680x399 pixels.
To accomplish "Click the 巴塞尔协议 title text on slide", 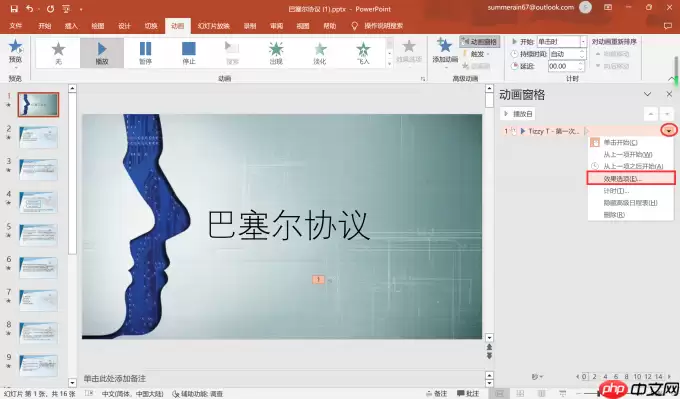I will click(x=288, y=225).
